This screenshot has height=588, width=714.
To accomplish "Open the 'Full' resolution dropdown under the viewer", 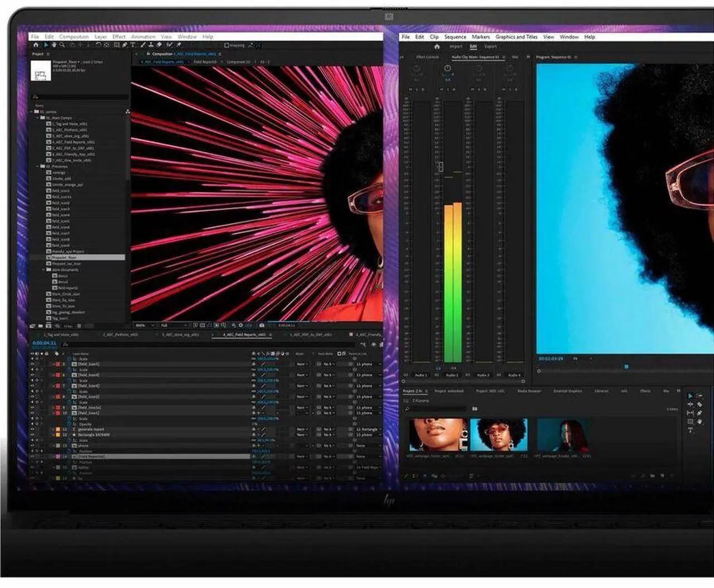I will point(173,325).
